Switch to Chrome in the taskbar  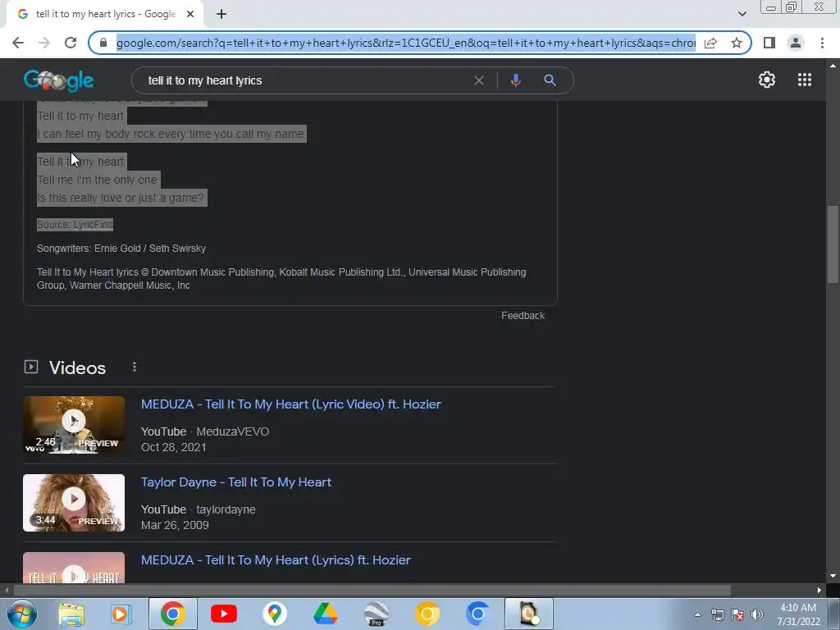[x=172, y=614]
